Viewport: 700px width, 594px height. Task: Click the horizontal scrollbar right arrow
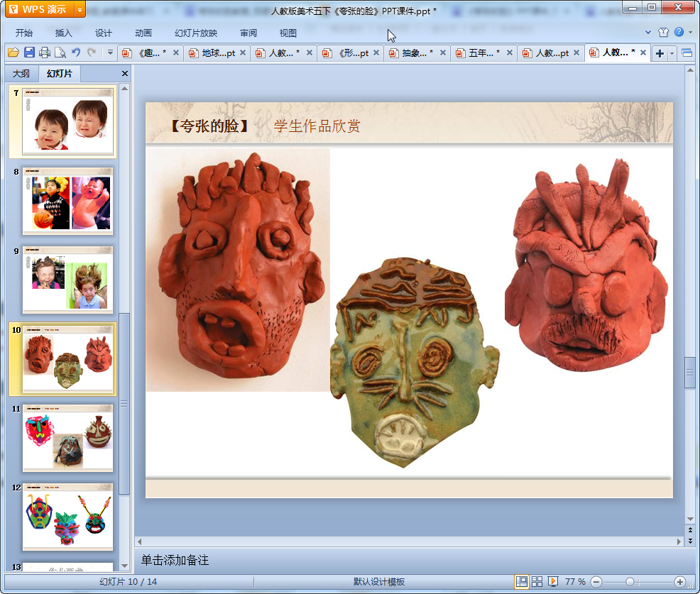pos(679,541)
